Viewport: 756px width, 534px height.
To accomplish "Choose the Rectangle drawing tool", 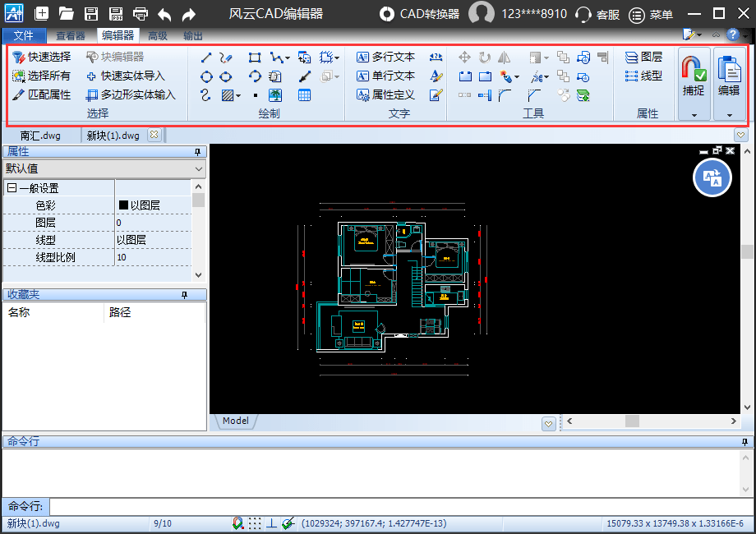I will tap(255, 58).
